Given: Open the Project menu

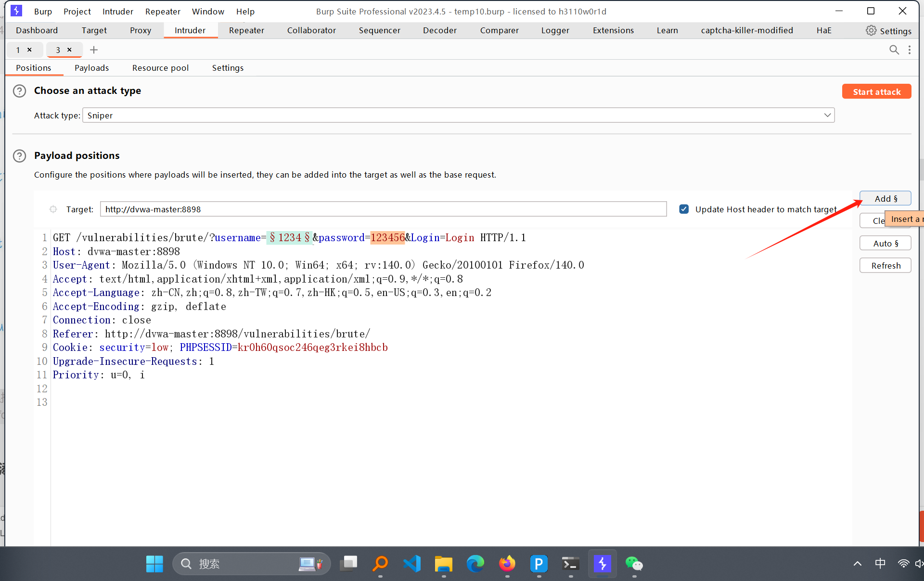Looking at the screenshot, I should (x=77, y=11).
